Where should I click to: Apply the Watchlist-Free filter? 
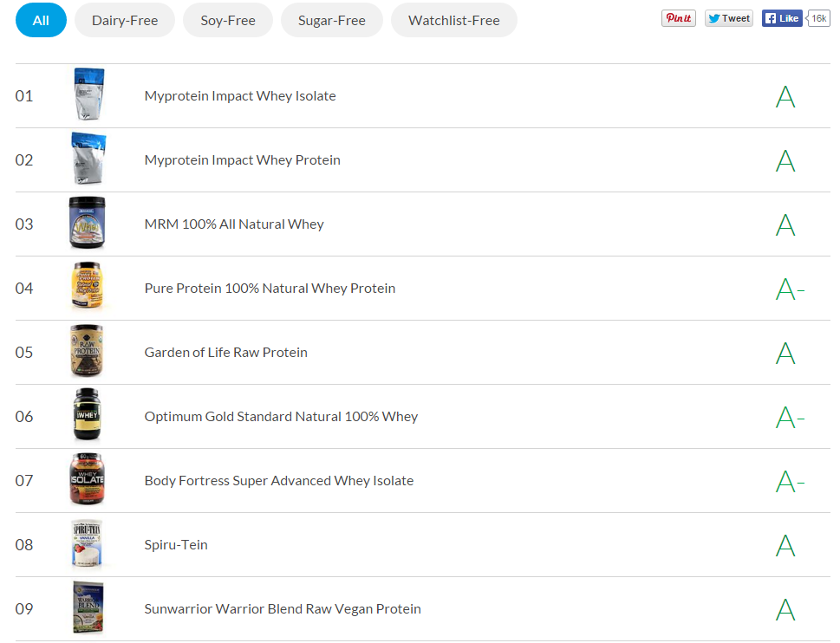[x=453, y=20]
